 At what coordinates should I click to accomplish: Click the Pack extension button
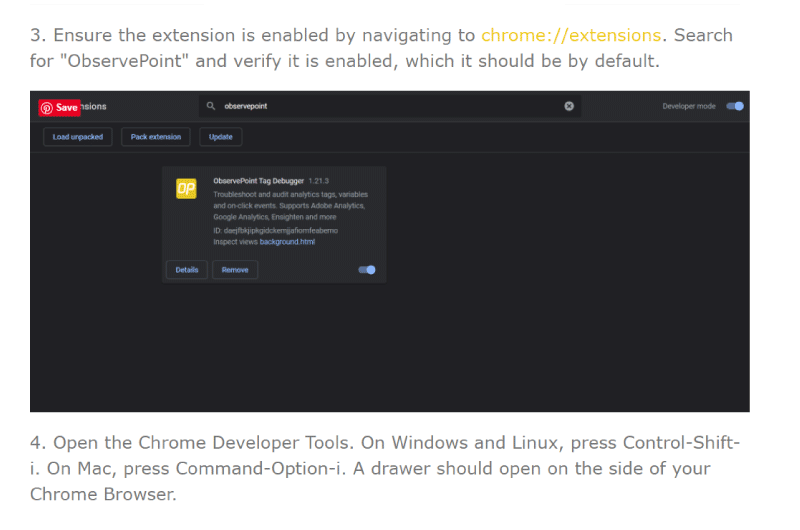[x=156, y=137]
